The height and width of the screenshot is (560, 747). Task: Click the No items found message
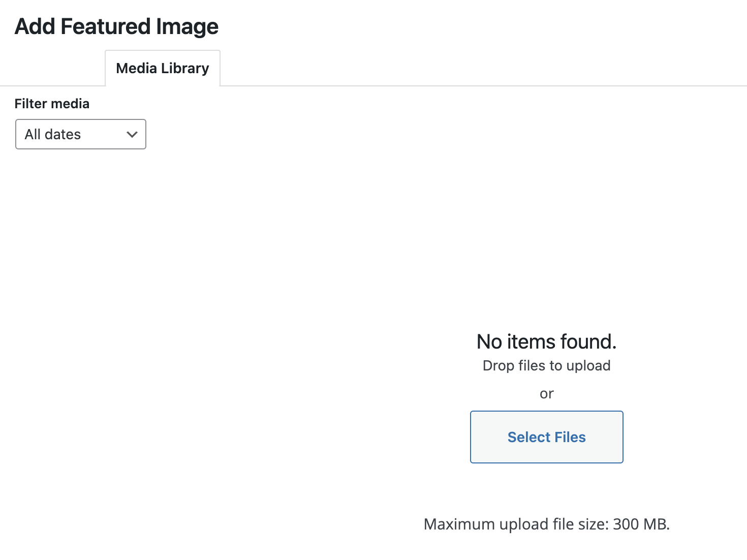pyautogui.click(x=546, y=341)
